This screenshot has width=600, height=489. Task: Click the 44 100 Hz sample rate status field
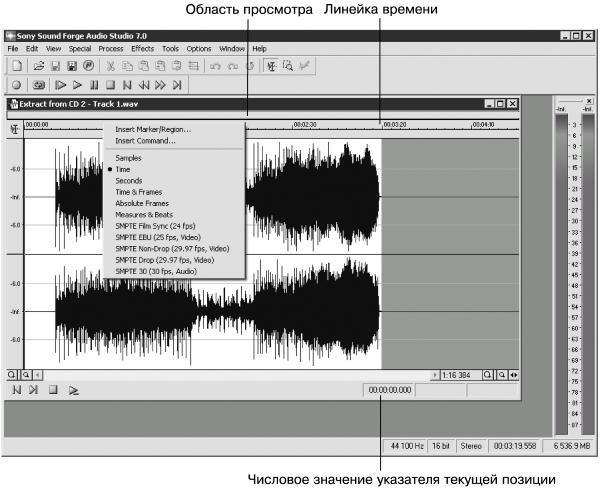tap(406, 446)
